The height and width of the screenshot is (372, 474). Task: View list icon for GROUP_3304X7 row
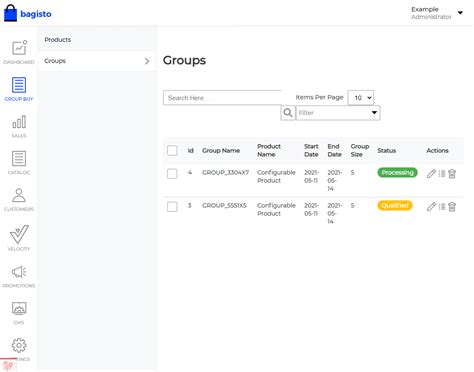442,173
